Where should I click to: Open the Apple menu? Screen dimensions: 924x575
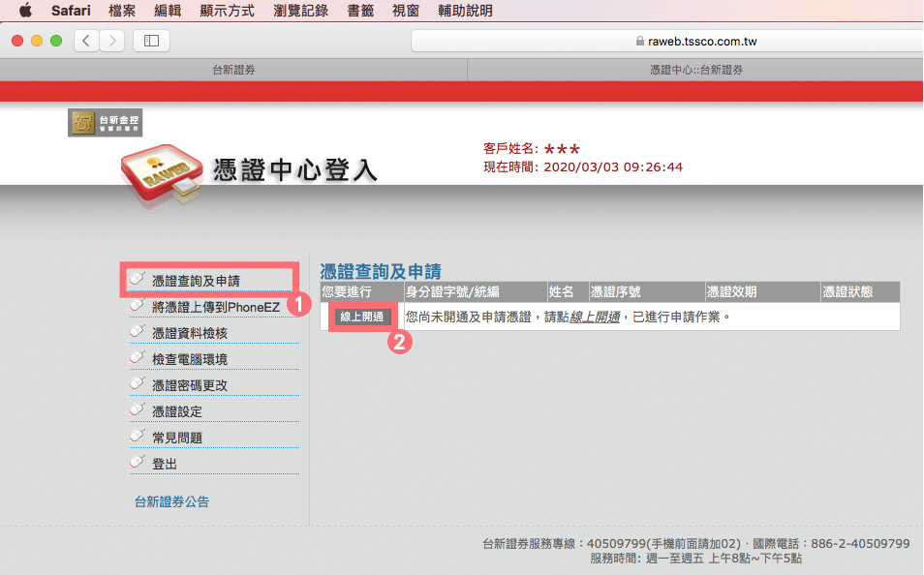(x=25, y=11)
